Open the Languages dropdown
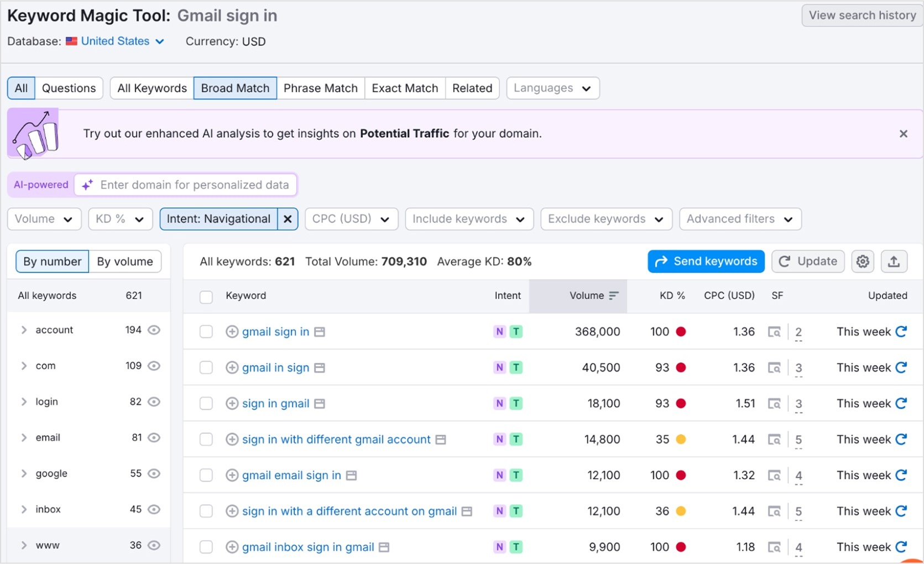 [x=552, y=88]
